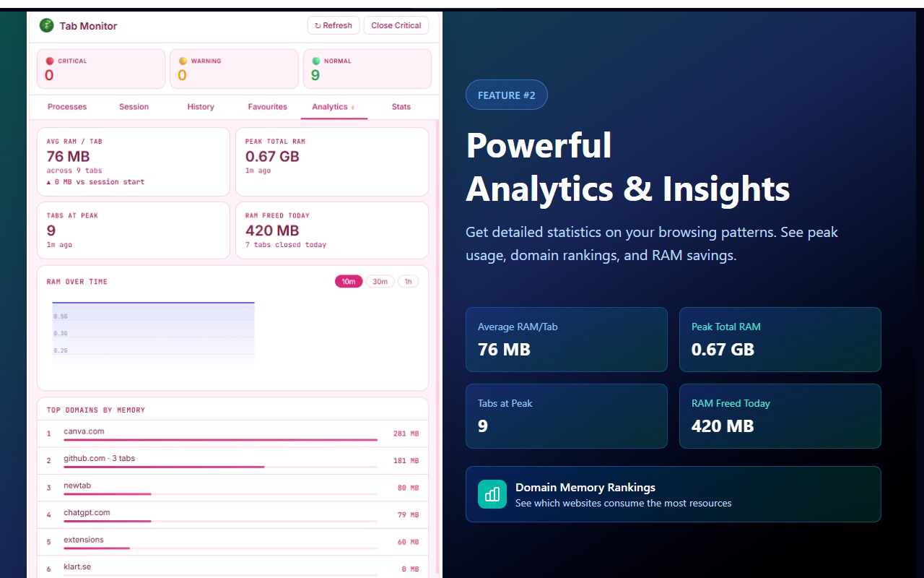924x578 pixels.
Task: Click the Tabs at Peak promo card
Action: [x=567, y=416]
